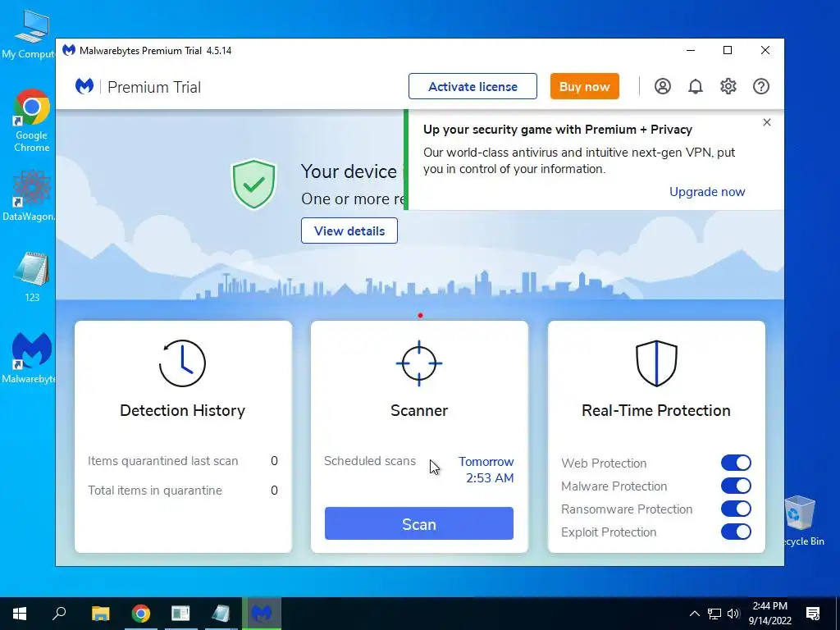Image resolution: width=840 pixels, height=630 pixels.
Task: Click the orange Buy now button
Action: pyautogui.click(x=584, y=86)
